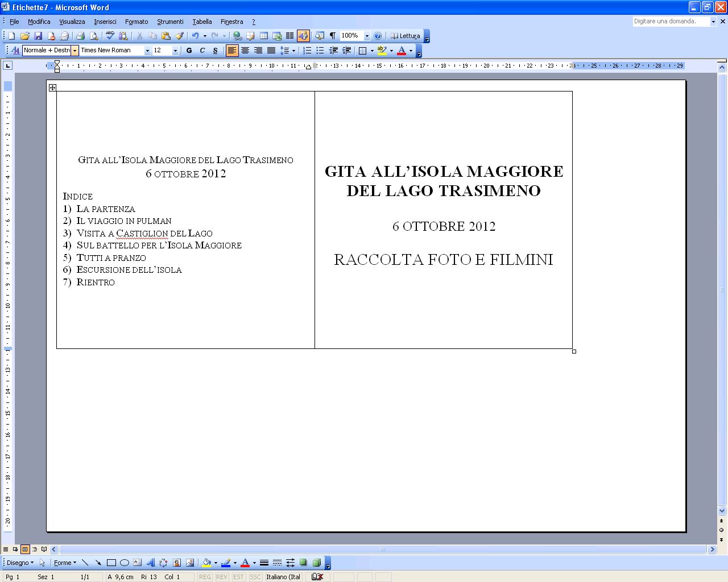728x582 pixels.
Task: Switch to Print Layout view button
Action: tap(25, 549)
